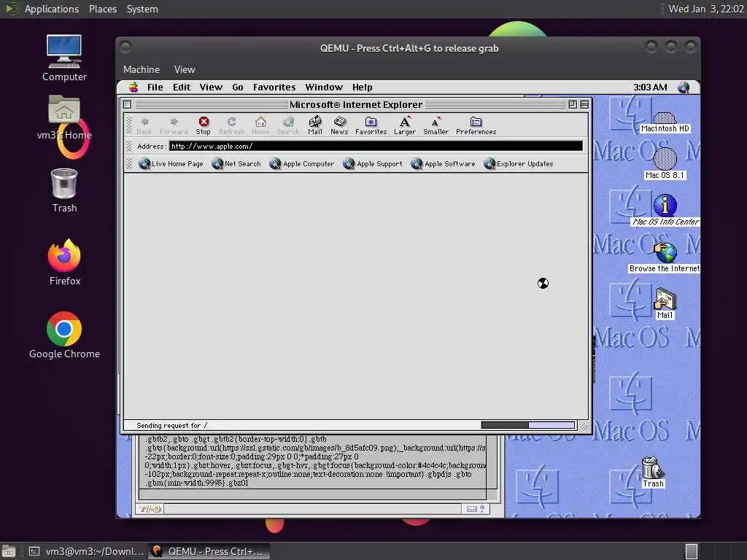Click the page loading progress bar

point(528,425)
